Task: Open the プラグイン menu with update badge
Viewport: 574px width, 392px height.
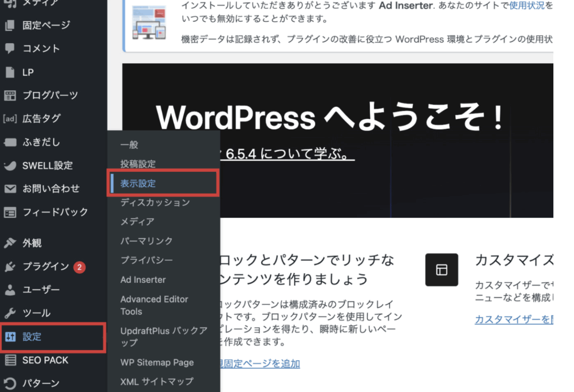Action: (46, 267)
